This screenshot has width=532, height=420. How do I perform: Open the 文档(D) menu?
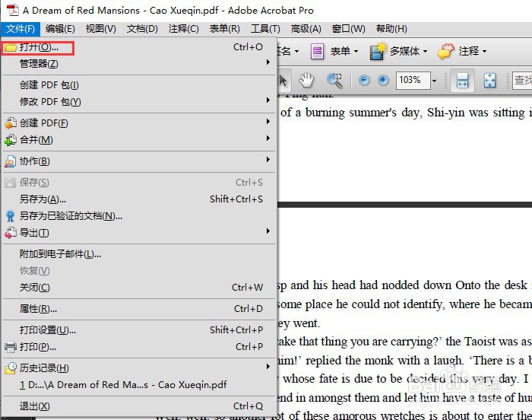point(142,29)
